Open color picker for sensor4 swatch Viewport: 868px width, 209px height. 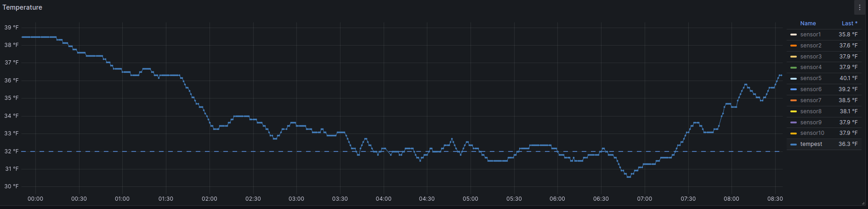tap(794, 68)
